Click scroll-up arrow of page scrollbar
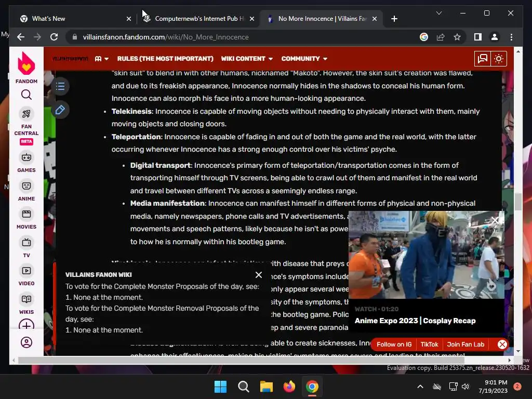Screen dimensions: 532x399 coord(518,51)
